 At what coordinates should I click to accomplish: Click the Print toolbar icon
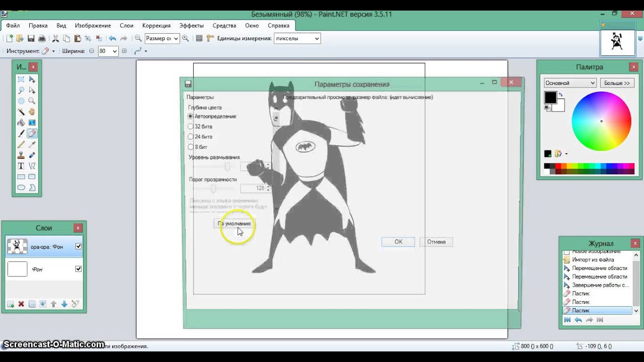pos(42,38)
